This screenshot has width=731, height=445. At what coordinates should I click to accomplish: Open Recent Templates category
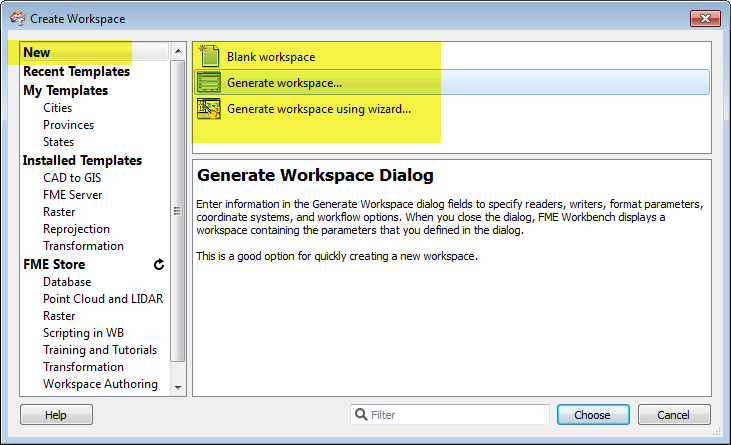[76, 71]
